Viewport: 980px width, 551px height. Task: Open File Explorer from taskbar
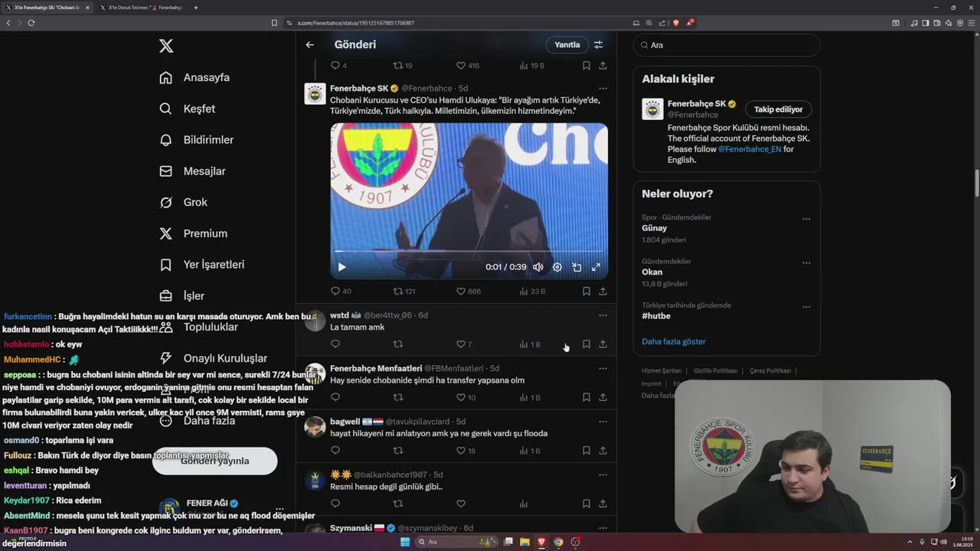click(x=524, y=542)
